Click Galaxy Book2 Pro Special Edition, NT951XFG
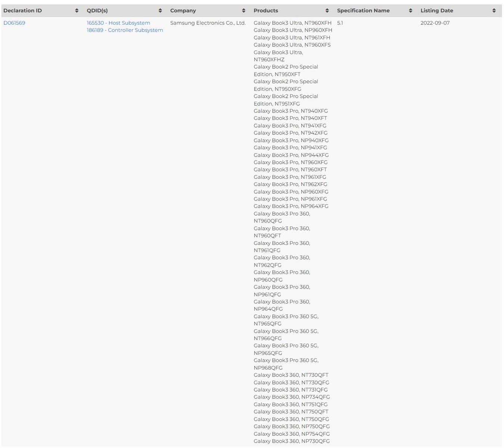Image resolution: width=504 pixels, height=448 pixels. (x=286, y=100)
